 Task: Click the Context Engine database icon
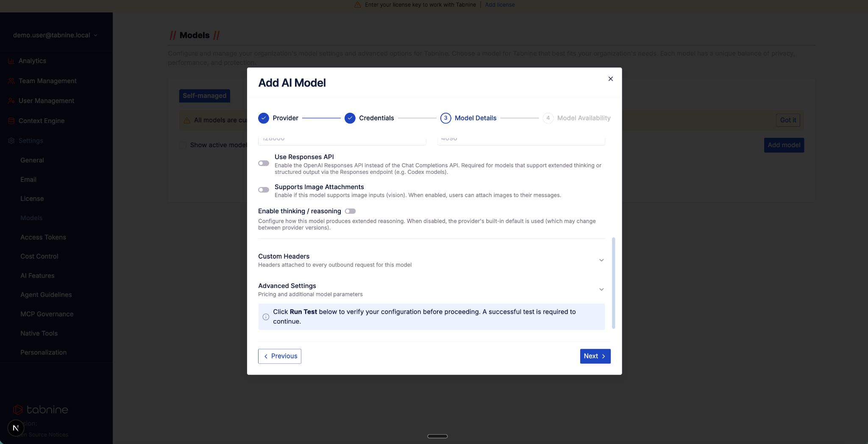11,121
